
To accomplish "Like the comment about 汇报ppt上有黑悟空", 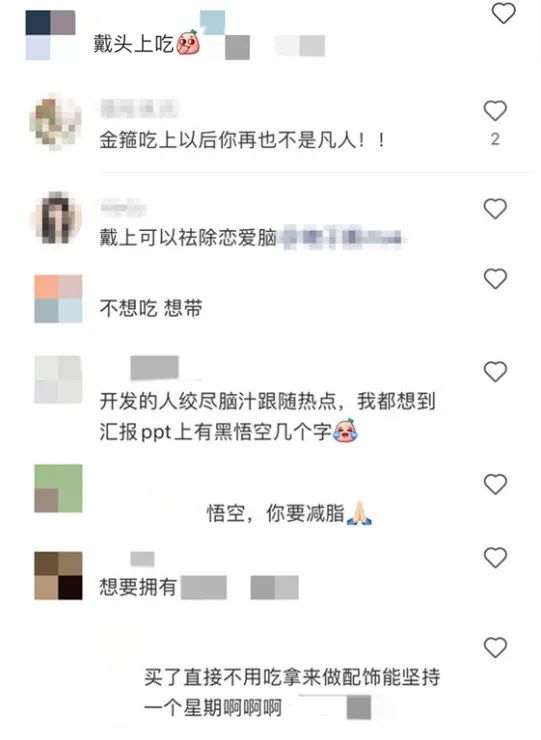I will pyautogui.click(x=495, y=371).
